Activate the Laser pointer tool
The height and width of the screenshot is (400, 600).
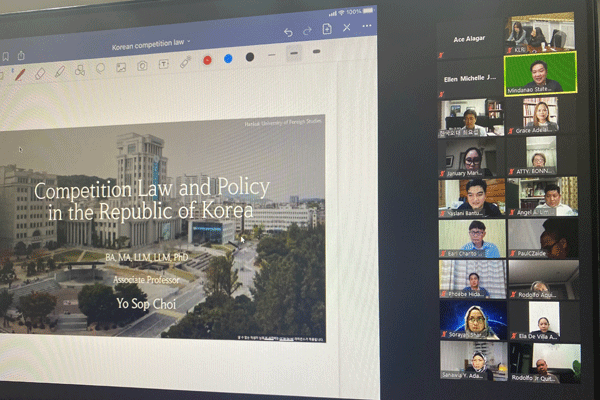coord(185,62)
